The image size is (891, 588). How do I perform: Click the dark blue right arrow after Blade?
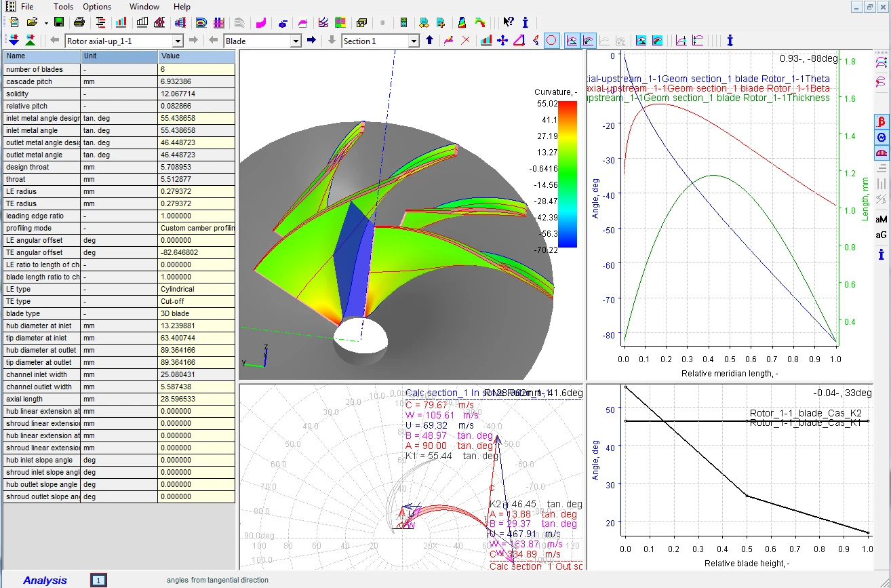click(x=311, y=41)
